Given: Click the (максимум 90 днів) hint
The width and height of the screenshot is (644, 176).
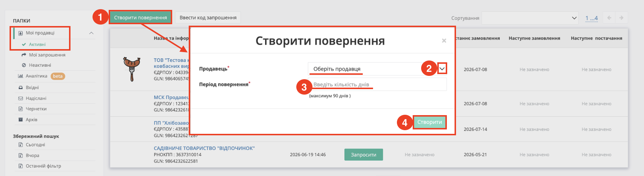Looking at the screenshot, I should click(x=330, y=96).
